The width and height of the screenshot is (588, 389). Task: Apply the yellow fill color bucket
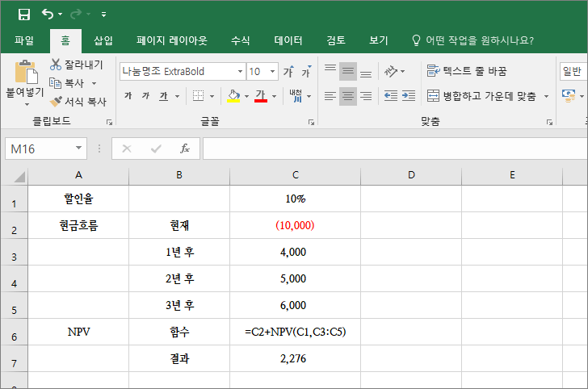[x=233, y=96]
